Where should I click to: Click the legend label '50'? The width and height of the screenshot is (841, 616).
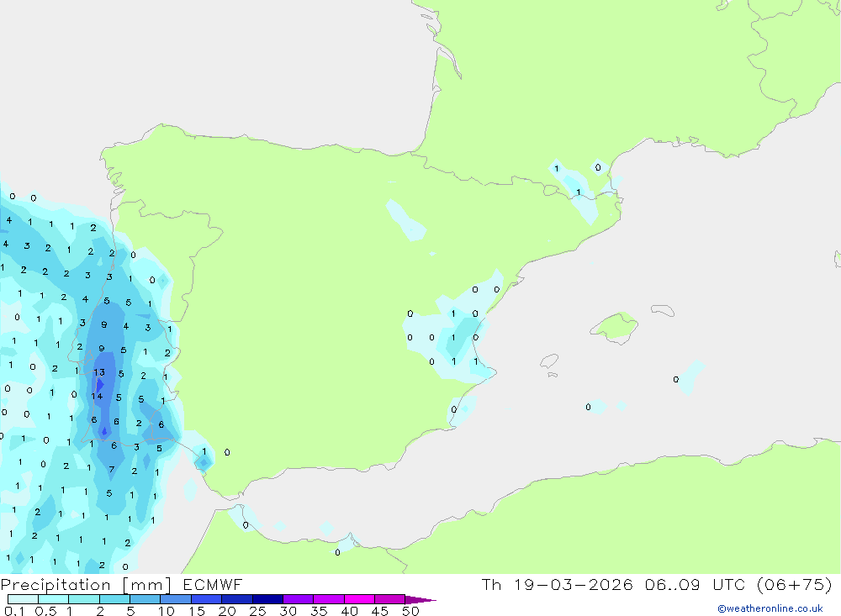tap(410, 611)
